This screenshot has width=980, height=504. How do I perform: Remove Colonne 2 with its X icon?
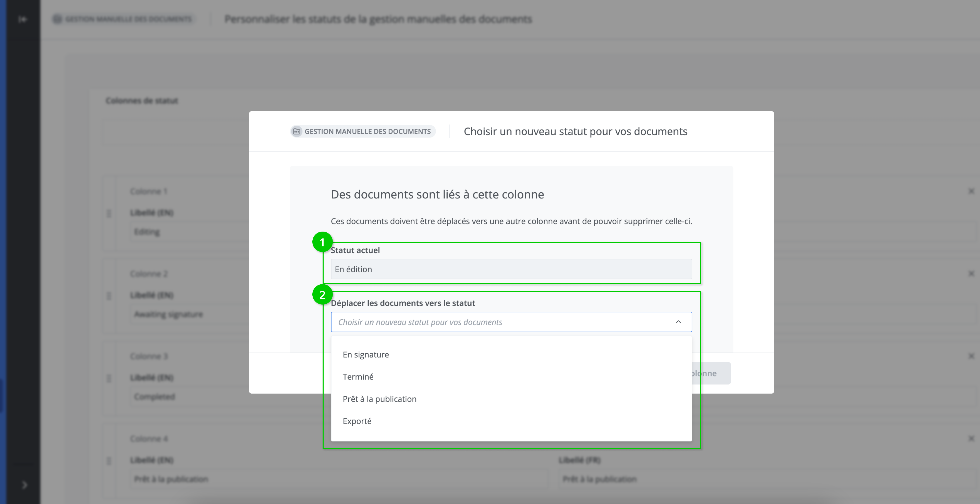pos(971,274)
